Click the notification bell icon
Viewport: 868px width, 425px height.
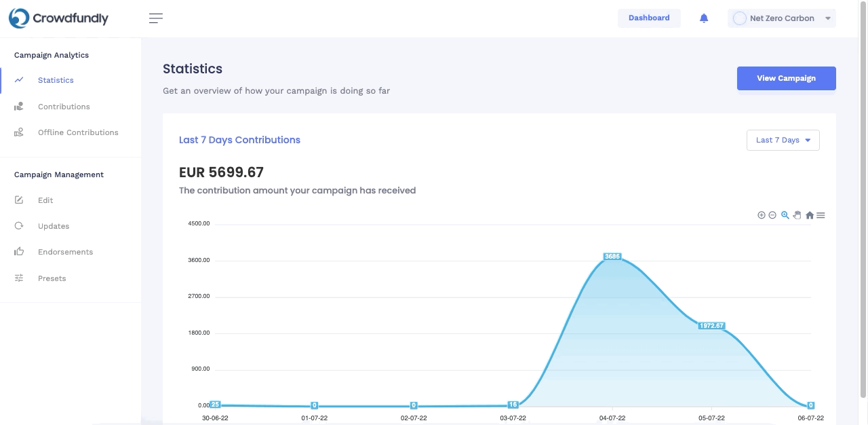coord(704,18)
